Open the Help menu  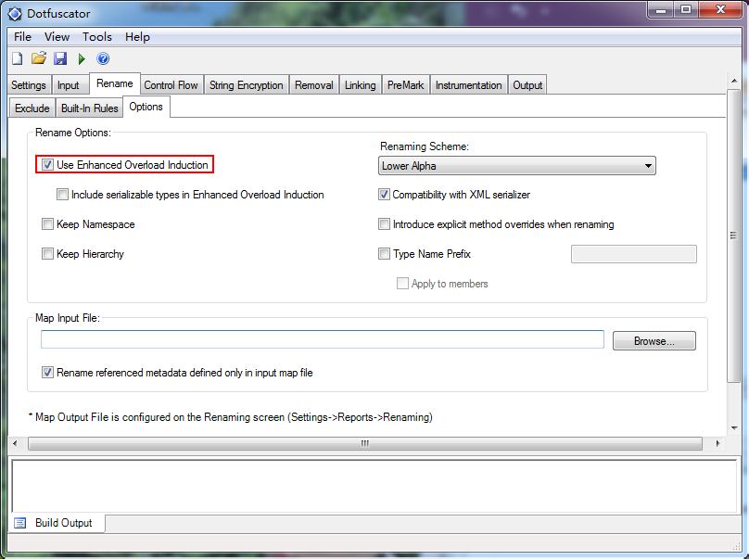point(137,37)
